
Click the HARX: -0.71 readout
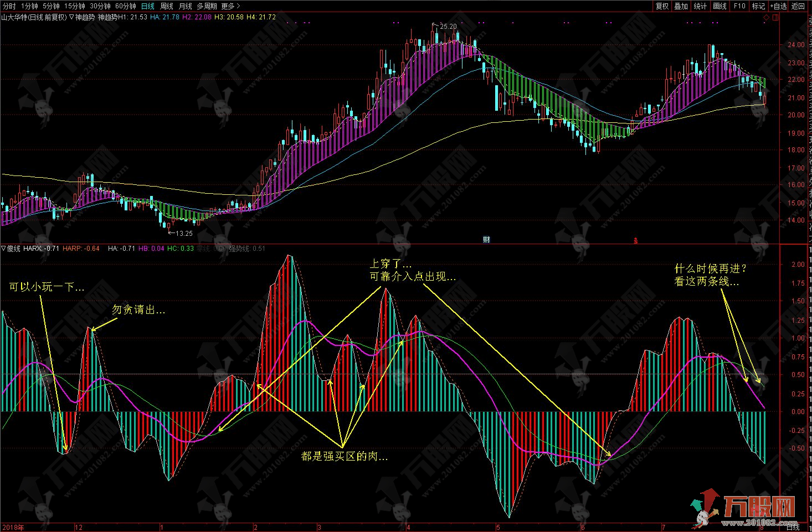coord(42,249)
